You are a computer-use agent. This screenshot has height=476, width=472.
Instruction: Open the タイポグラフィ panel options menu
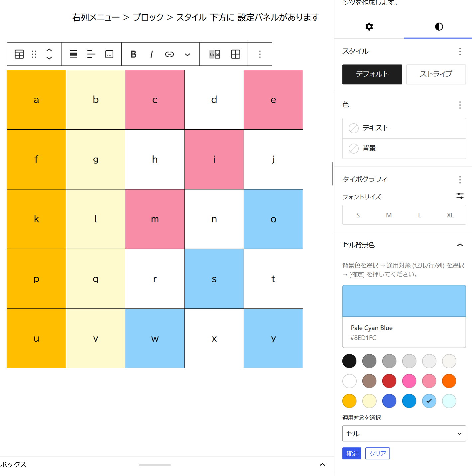pos(460,180)
